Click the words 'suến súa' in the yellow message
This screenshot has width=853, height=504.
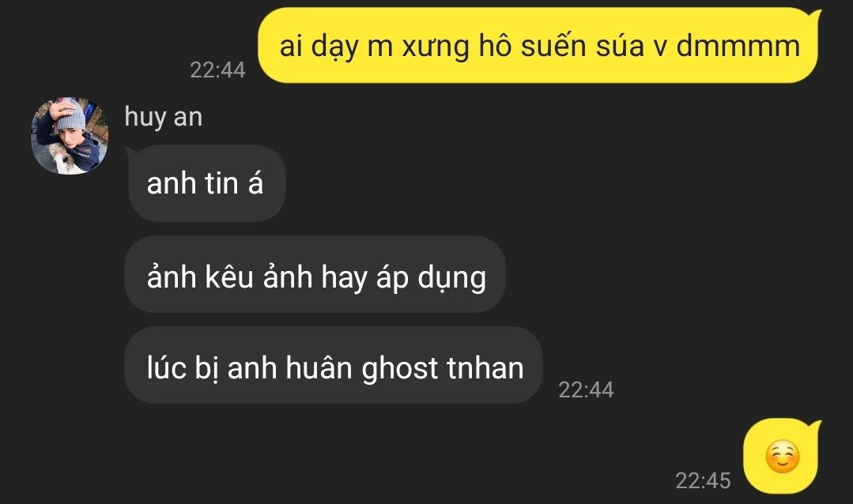coord(583,46)
